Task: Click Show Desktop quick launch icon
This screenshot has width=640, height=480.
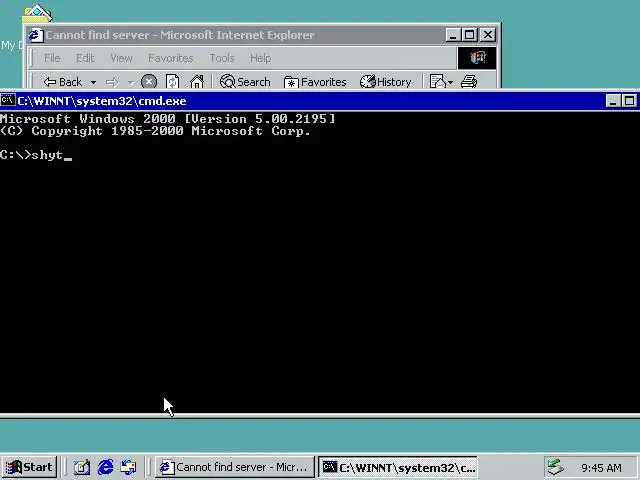Action: tap(82, 467)
